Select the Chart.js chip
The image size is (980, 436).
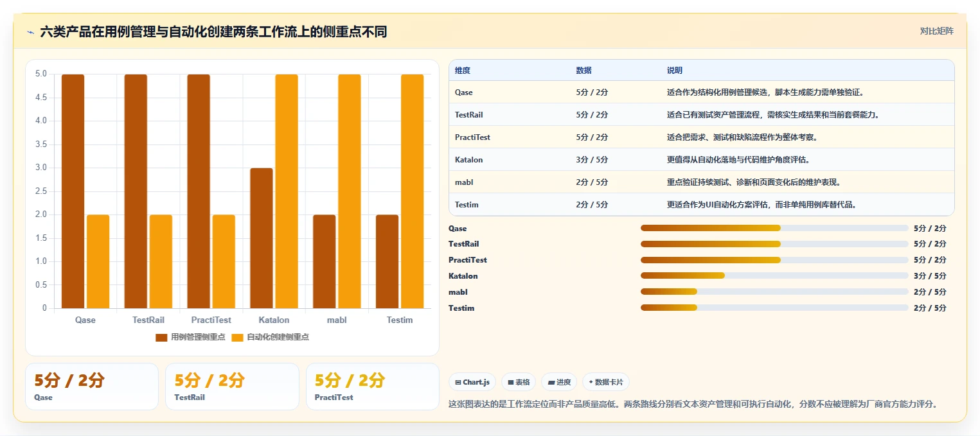(472, 382)
